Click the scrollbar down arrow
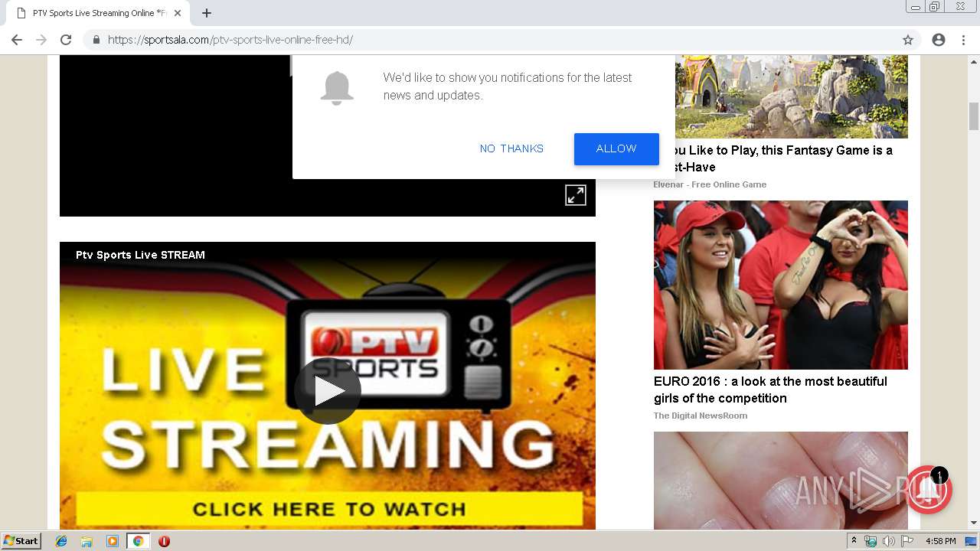980x551 pixels. tap(974, 523)
